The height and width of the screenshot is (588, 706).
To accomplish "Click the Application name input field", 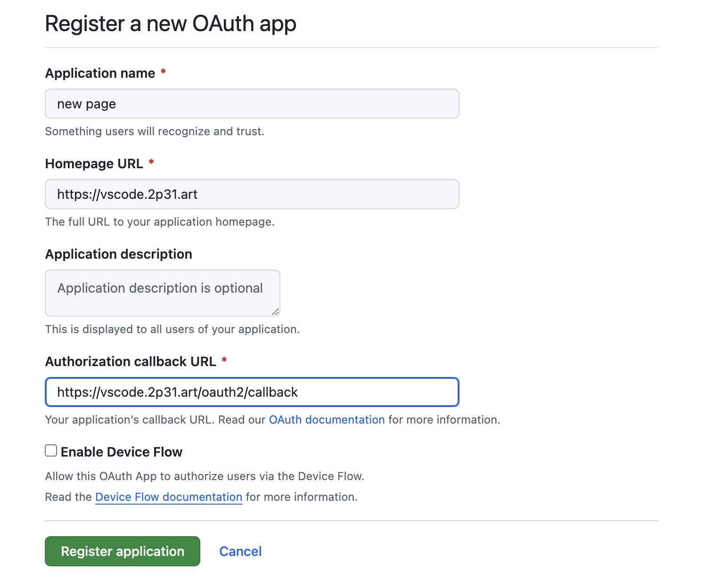I will [252, 104].
